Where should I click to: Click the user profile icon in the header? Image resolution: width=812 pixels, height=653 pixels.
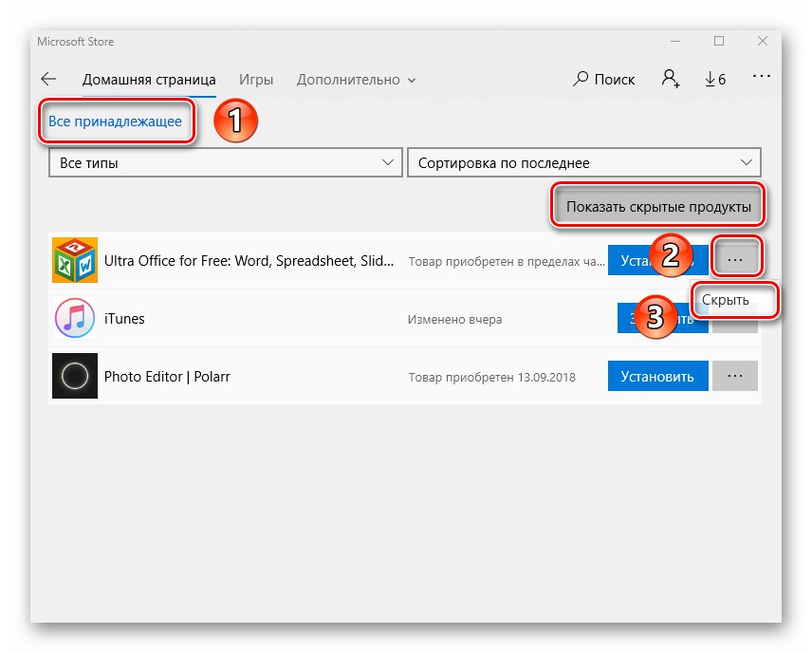click(672, 80)
